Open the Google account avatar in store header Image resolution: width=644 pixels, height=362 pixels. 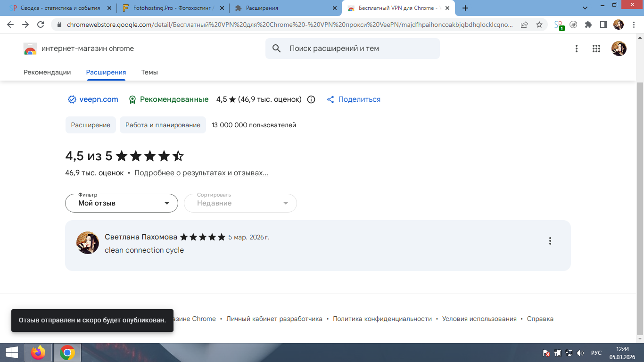(x=619, y=49)
